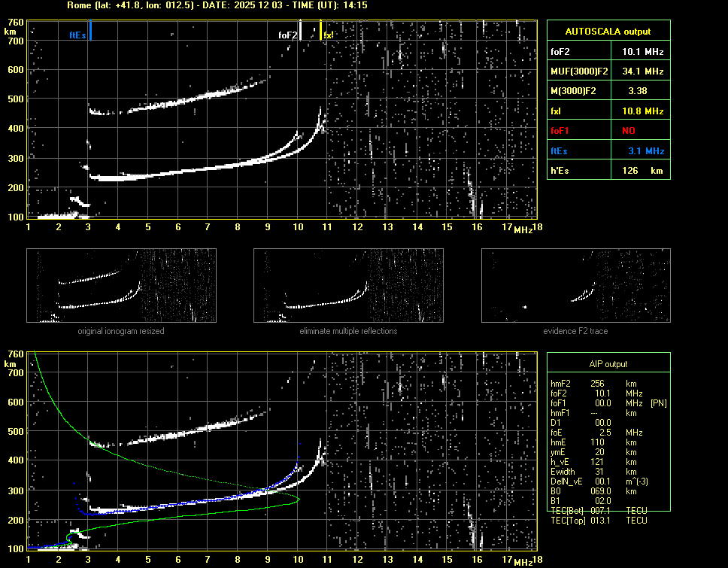Click the h'Es 126 km row
This screenshot has height=568, width=728.
click(608, 171)
